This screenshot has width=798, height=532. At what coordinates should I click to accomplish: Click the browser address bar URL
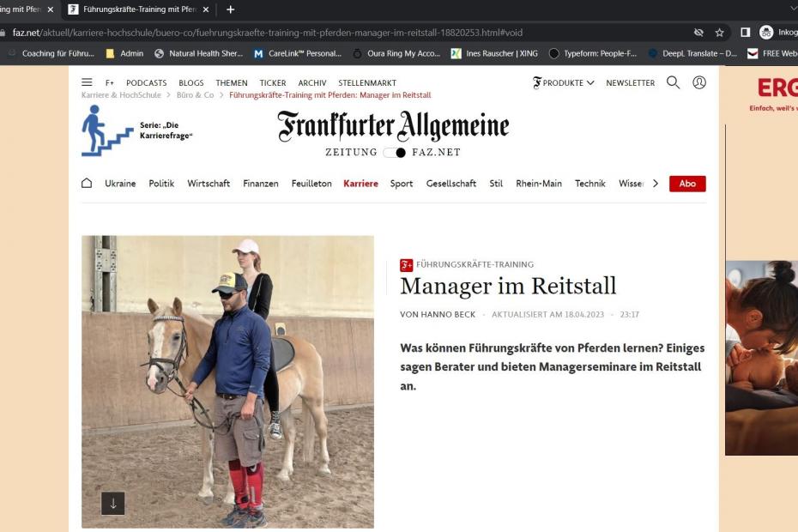click(267, 33)
